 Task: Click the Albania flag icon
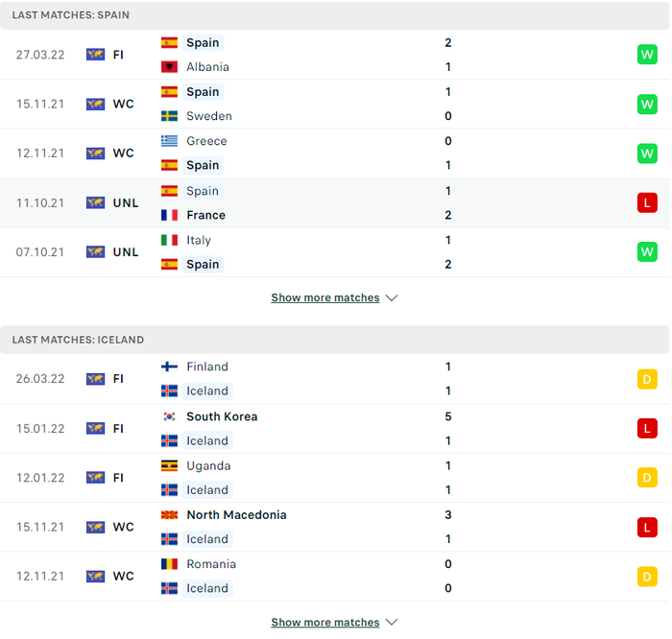coord(169,67)
